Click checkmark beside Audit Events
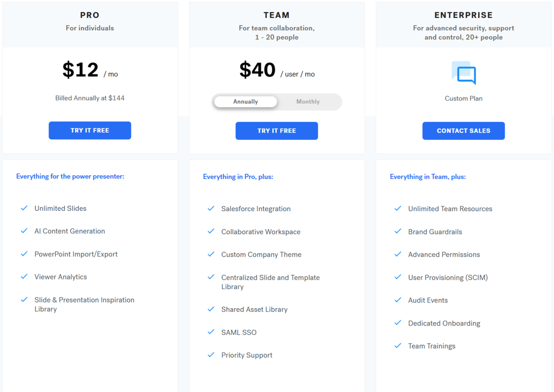This screenshot has height=392, width=554. [398, 300]
